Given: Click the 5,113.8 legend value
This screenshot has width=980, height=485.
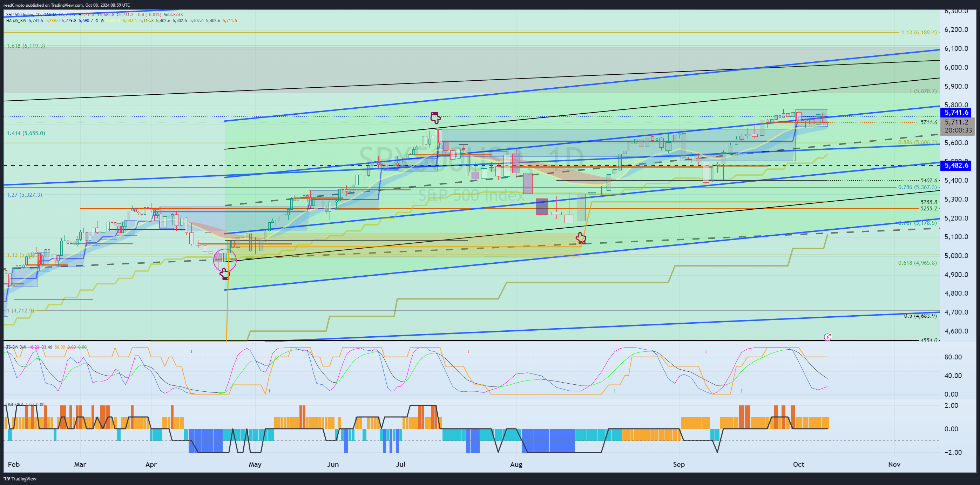Looking at the screenshot, I should coord(147,21).
